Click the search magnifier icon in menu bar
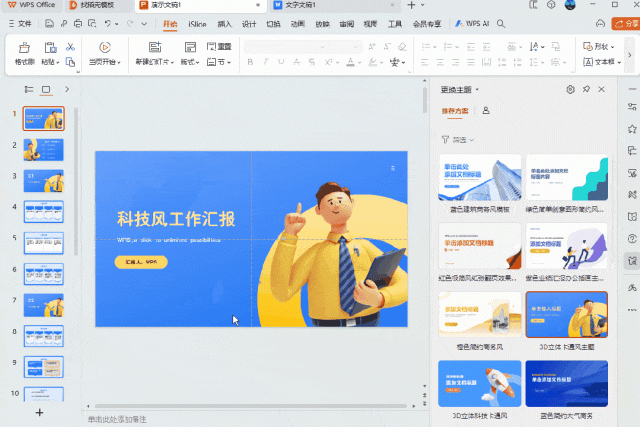 pos(501,24)
